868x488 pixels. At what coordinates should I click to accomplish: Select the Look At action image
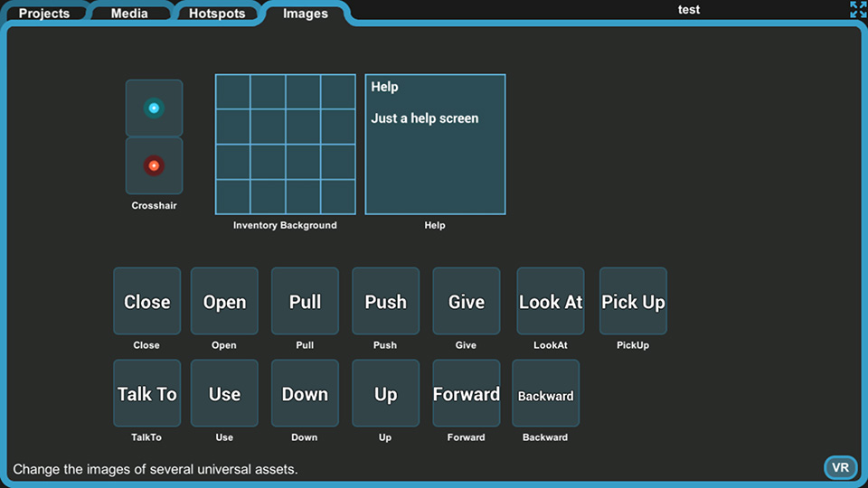coord(551,301)
